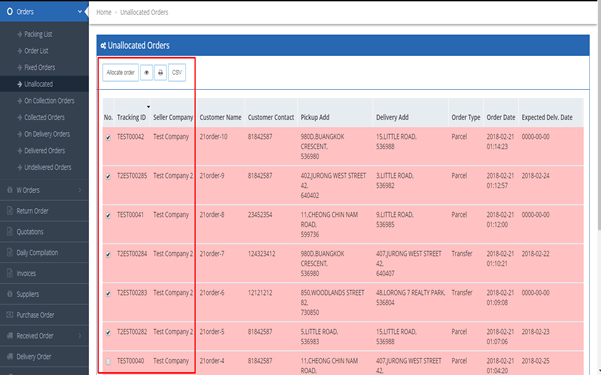
Task: Click the eye view icon button
Action: (x=146, y=72)
